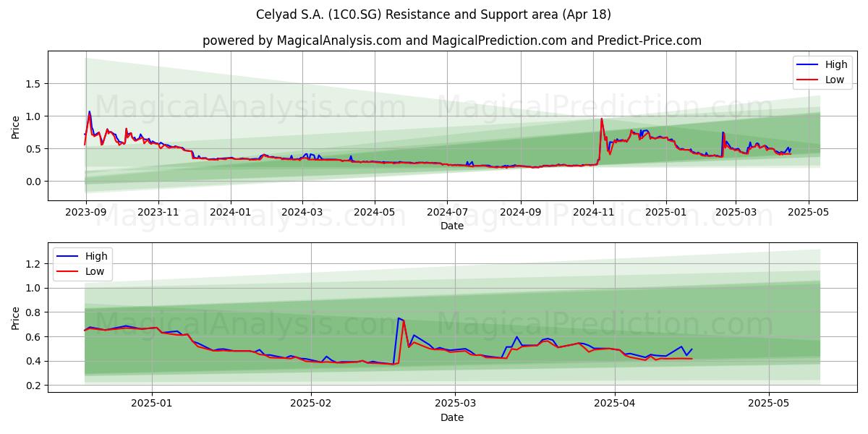Viewport: 868px width, 434px height.
Task: Click the 0.0 price tick in upper chart
Action: point(35,182)
